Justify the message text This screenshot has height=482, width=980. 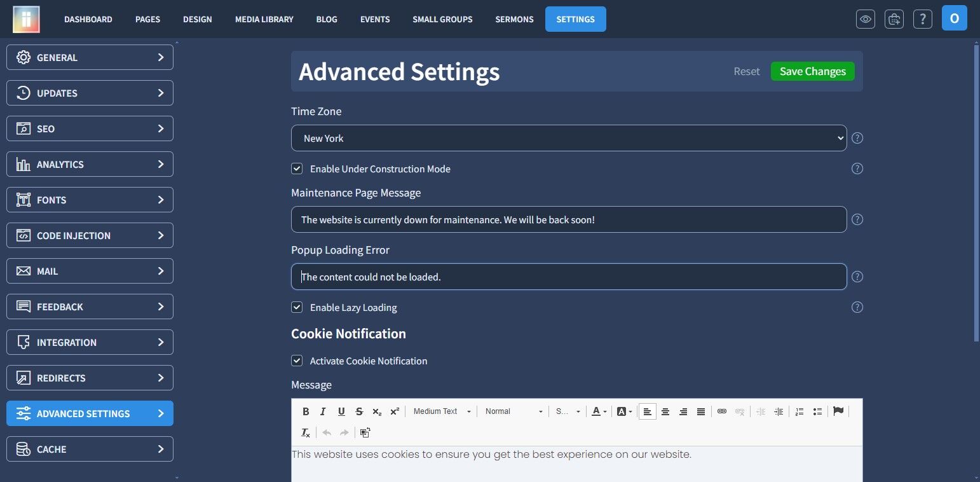(701, 411)
